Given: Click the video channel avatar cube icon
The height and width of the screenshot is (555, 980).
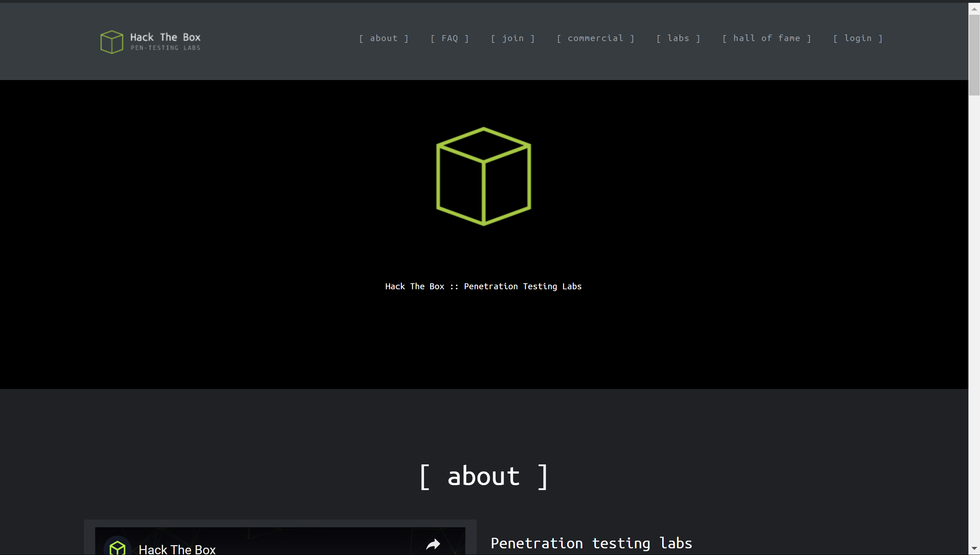Looking at the screenshot, I should (x=117, y=548).
